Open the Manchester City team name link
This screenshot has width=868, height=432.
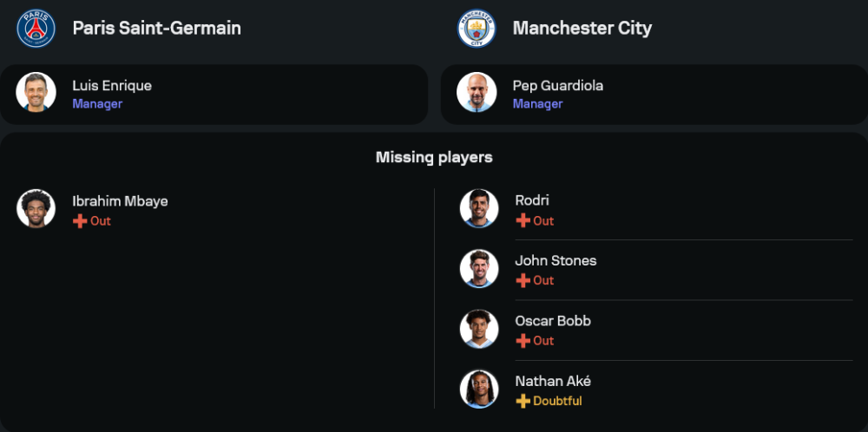tap(582, 28)
